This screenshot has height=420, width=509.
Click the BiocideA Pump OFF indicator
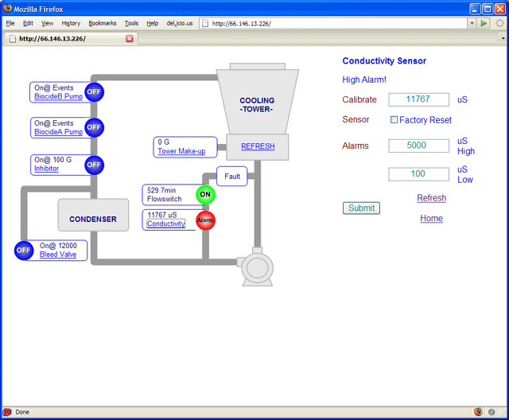[x=94, y=127]
